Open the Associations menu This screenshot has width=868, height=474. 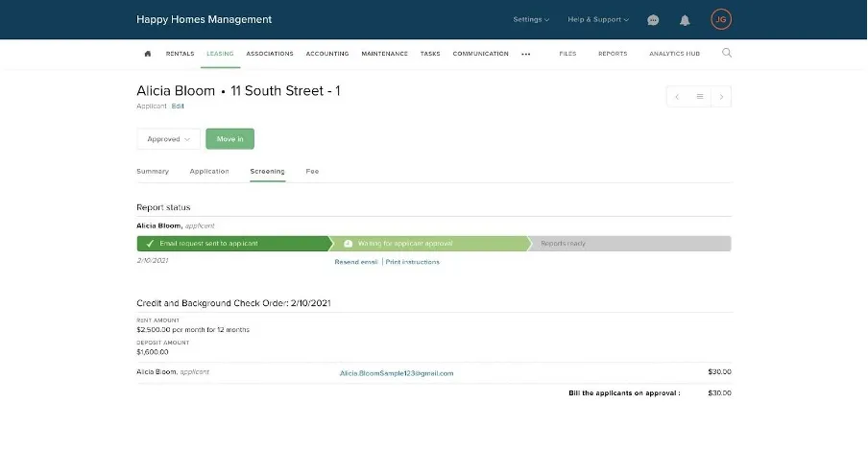coord(270,54)
